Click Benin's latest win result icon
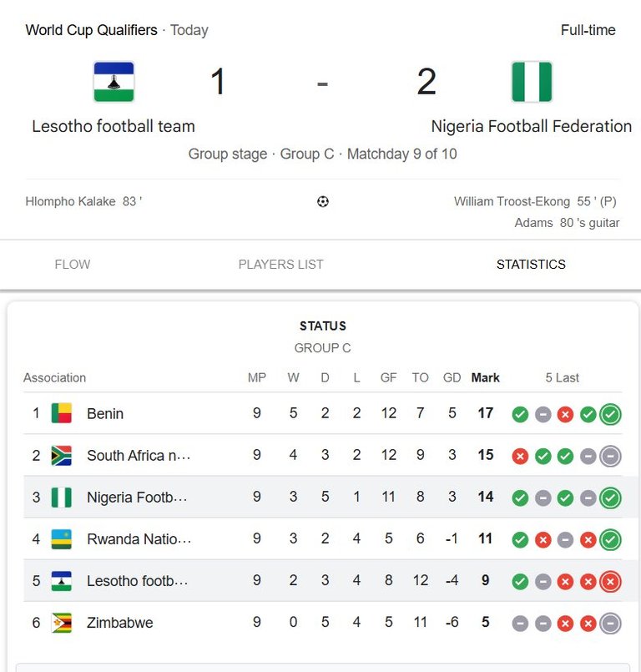641x672 pixels. pos(610,414)
